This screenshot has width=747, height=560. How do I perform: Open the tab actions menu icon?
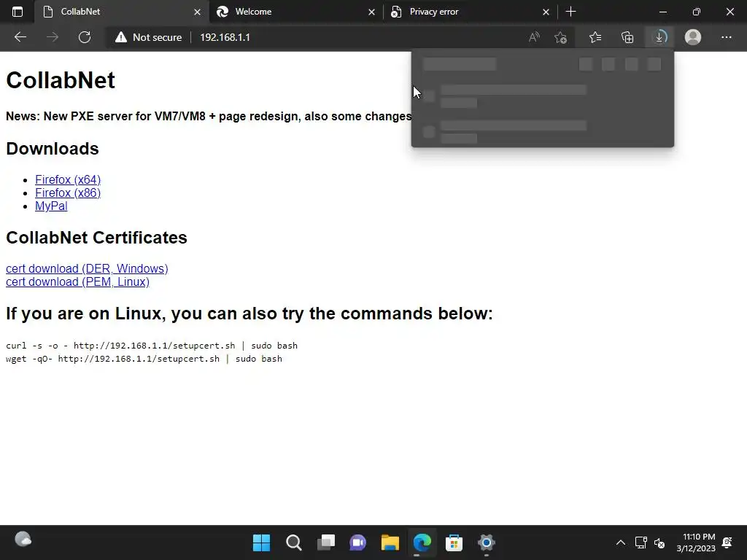[x=18, y=12]
